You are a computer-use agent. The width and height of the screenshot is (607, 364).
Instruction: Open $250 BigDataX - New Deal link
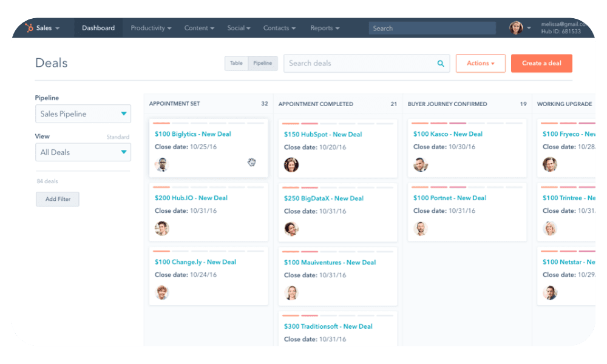coord(324,198)
